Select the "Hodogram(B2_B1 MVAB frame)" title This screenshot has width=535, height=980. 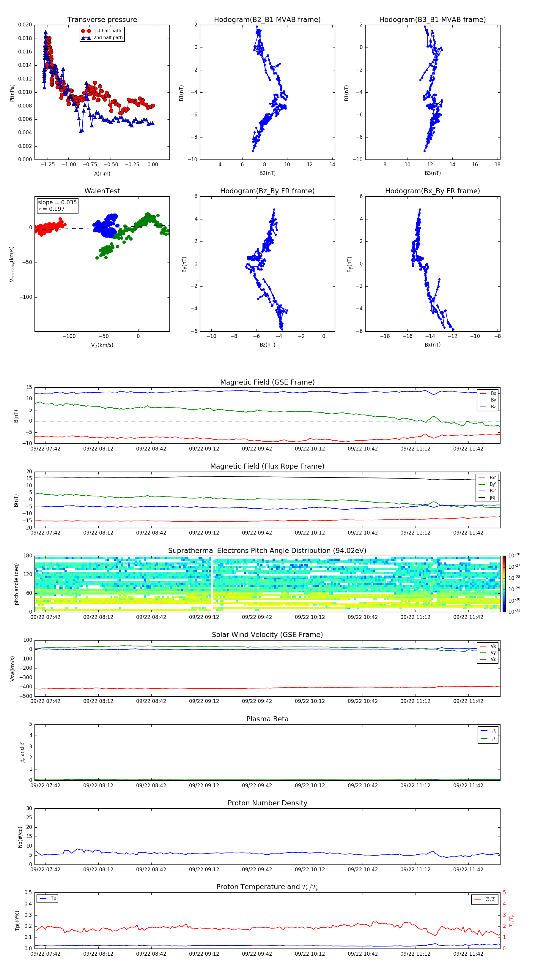[267, 20]
